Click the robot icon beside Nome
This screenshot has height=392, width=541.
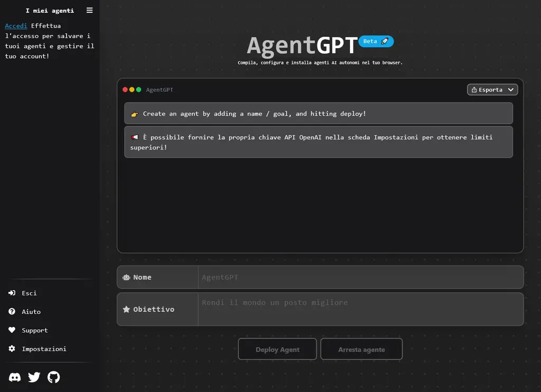point(126,277)
